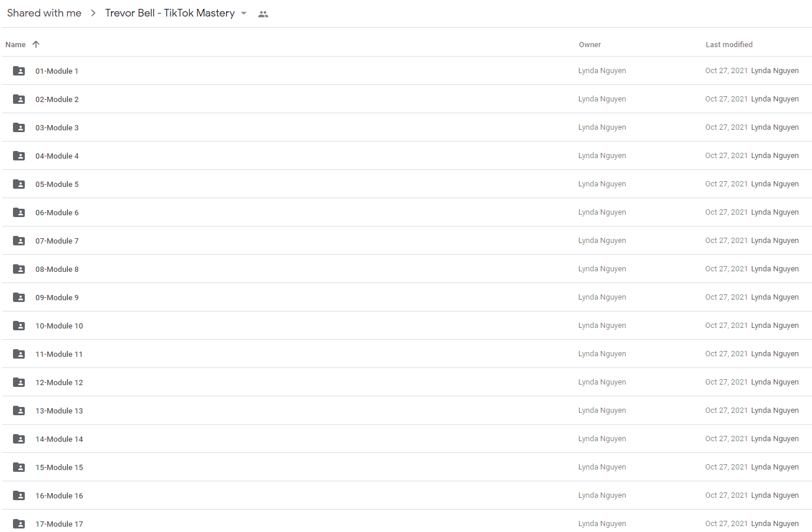The width and height of the screenshot is (812, 532).
Task: Reverse sort order with the Name arrow
Action: pyautogui.click(x=36, y=44)
